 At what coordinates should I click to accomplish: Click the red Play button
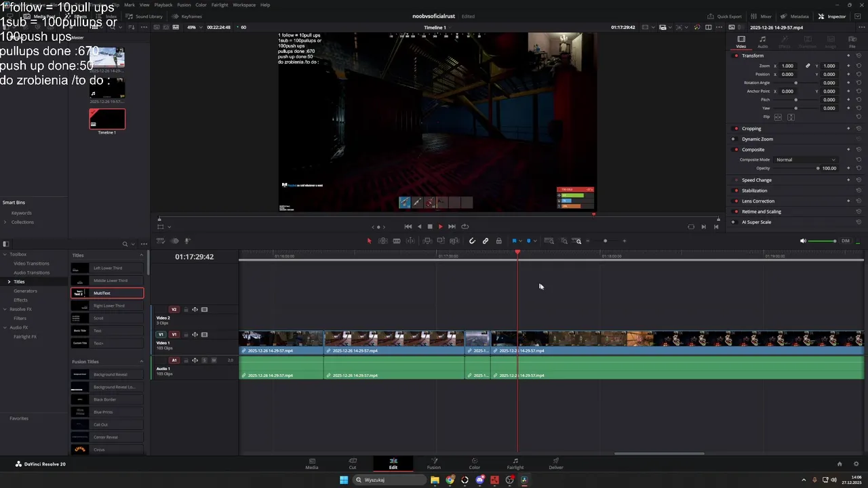tap(440, 226)
